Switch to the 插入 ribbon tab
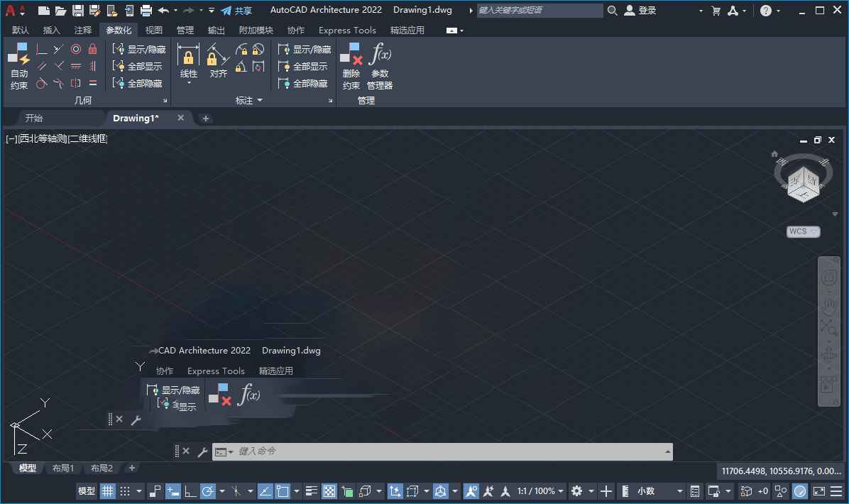The image size is (849, 504). [x=51, y=31]
